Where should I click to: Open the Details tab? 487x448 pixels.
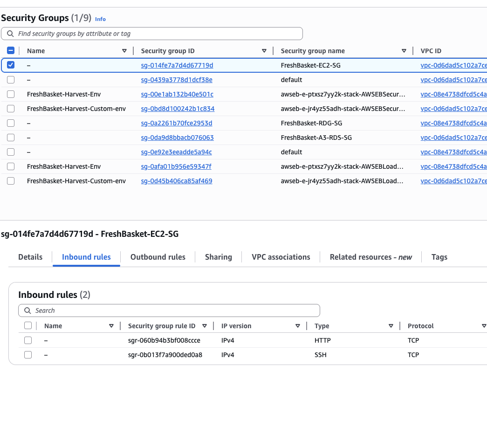pyautogui.click(x=30, y=257)
